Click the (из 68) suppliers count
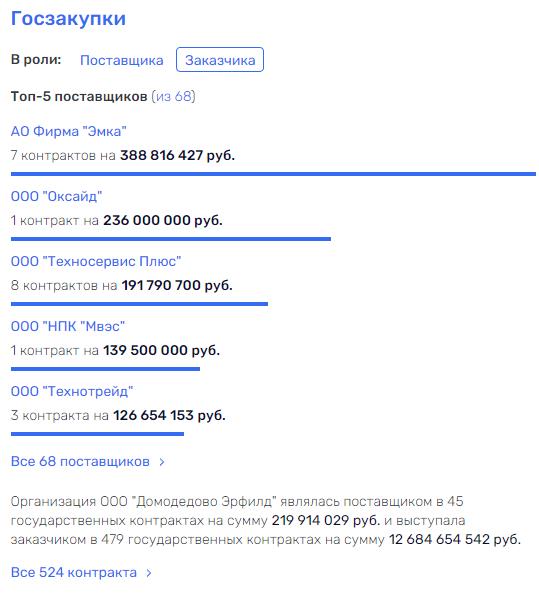The image size is (539, 593). click(x=173, y=96)
